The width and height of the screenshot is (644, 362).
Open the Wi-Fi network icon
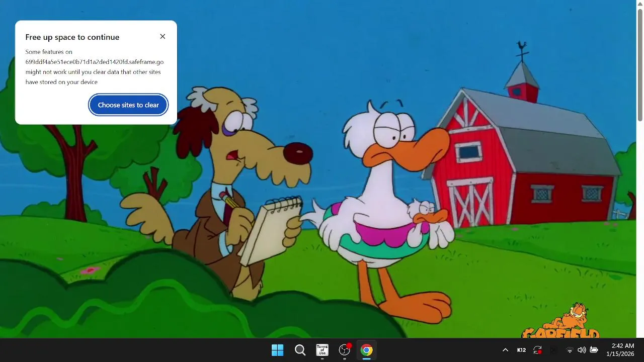click(570, 350)
